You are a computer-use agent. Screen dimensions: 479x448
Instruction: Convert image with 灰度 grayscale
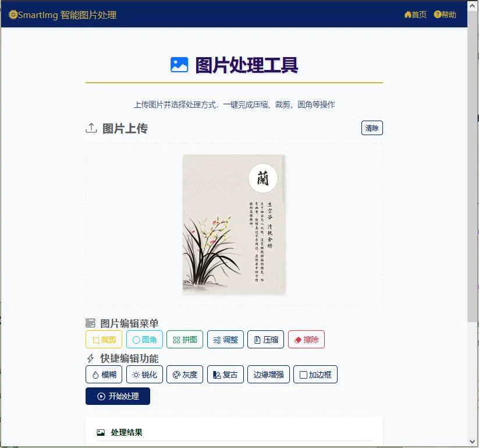click(x=185, y=374)
